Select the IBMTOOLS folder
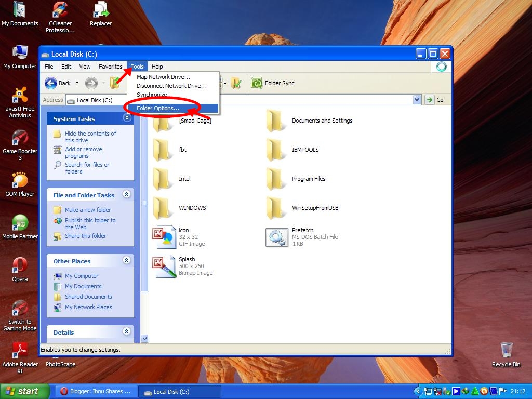Image resolution: width=532 pixels, height=399 pixels. pyautogui.click(x=292, y=150)
